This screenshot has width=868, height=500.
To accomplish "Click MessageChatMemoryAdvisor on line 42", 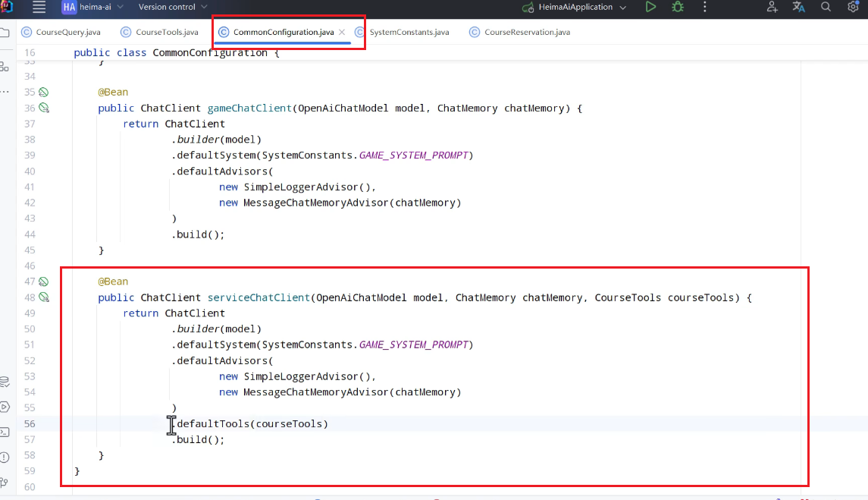I will (x=316, y=203).
